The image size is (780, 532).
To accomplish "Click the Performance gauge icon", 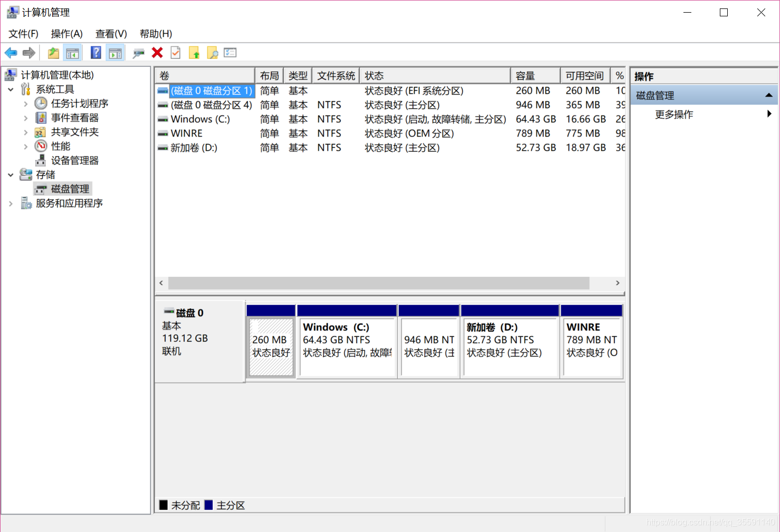I will click(41, 146).
